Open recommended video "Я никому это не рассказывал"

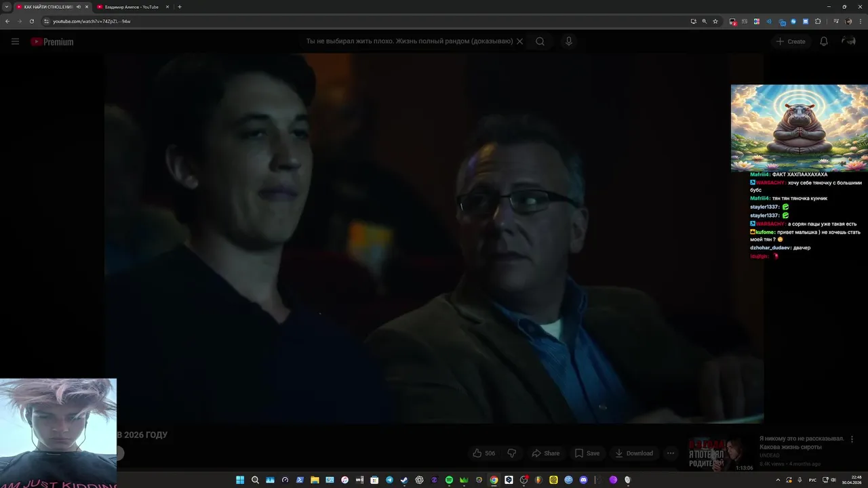click(802, 443)
